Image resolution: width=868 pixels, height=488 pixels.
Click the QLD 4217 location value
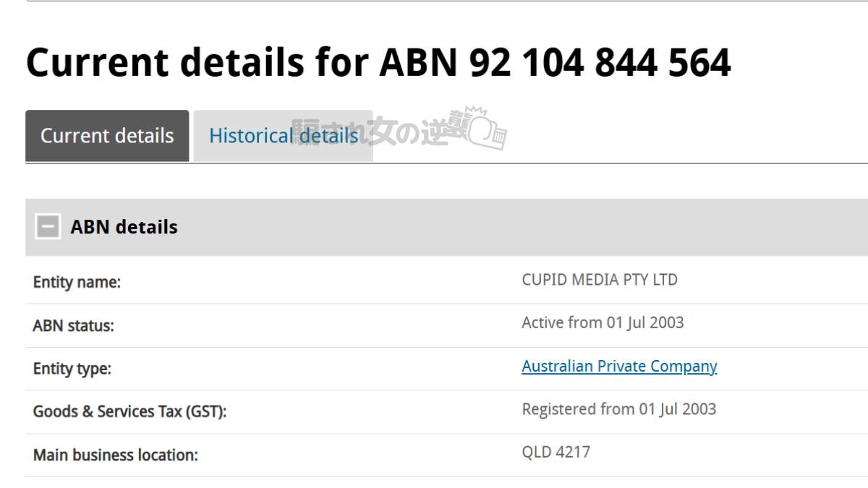556,453
